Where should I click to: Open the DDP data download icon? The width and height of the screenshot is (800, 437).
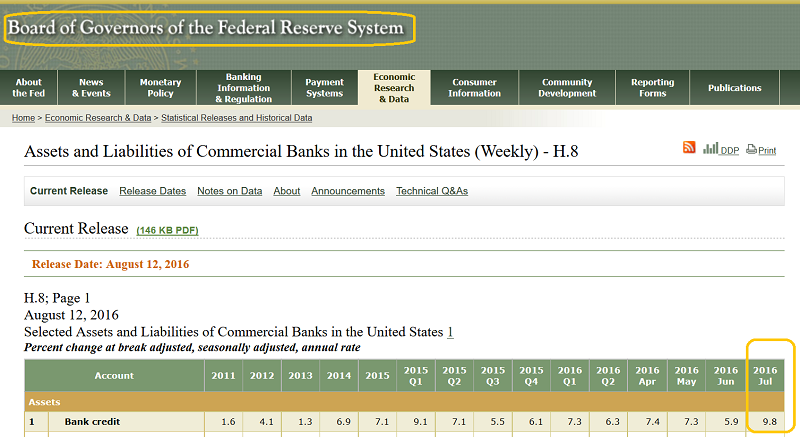(720, 149)
